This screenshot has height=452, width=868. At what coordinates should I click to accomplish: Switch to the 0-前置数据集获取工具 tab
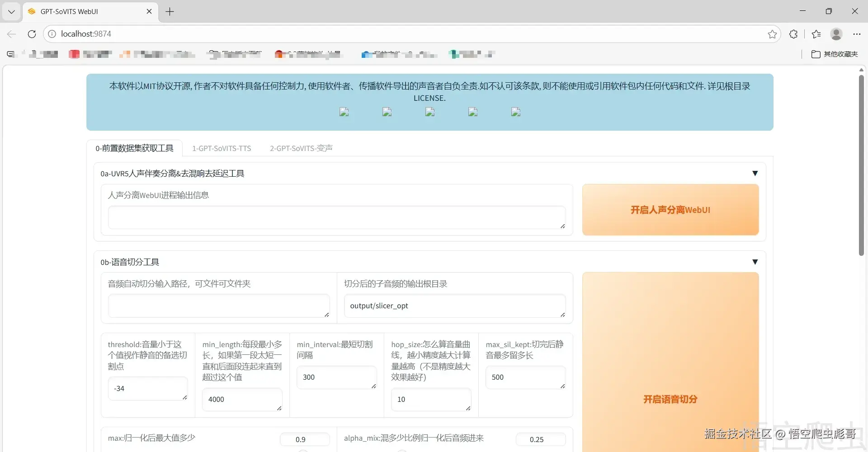click(x=134, y=148)
